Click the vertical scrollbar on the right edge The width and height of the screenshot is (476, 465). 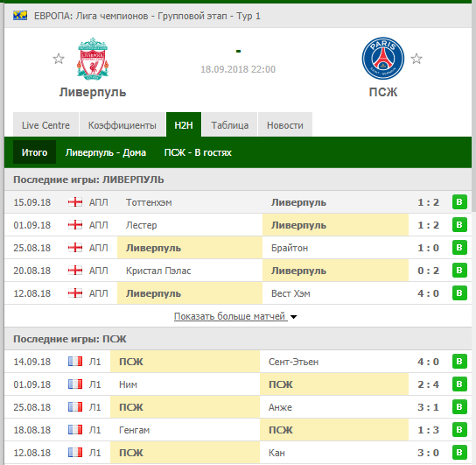click(x=474, y=106)
